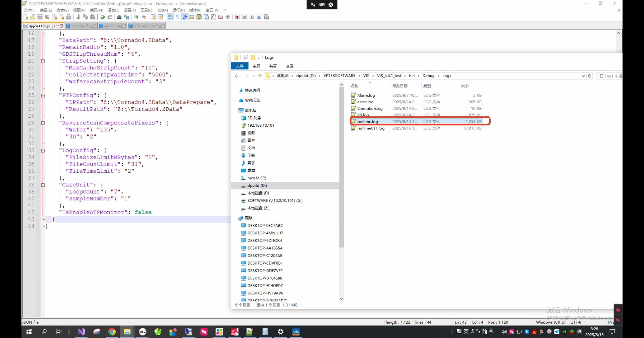Open the address bar history dropdown

point(583,76)
